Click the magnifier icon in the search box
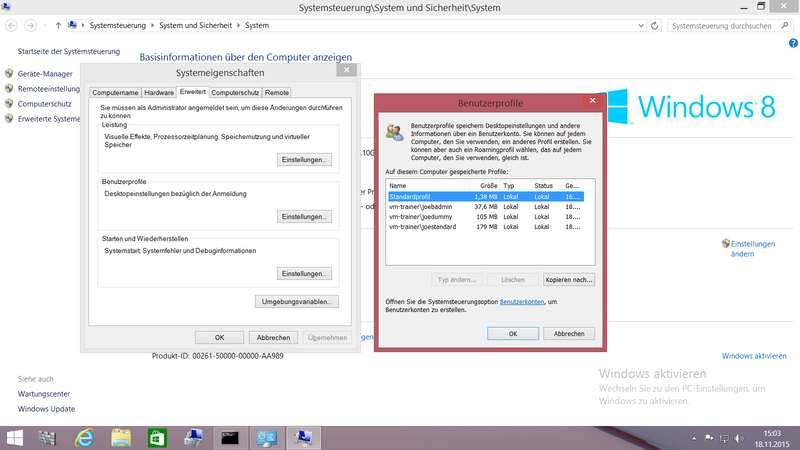The height and width of the screenshot is (450, 800). [785, 26]
